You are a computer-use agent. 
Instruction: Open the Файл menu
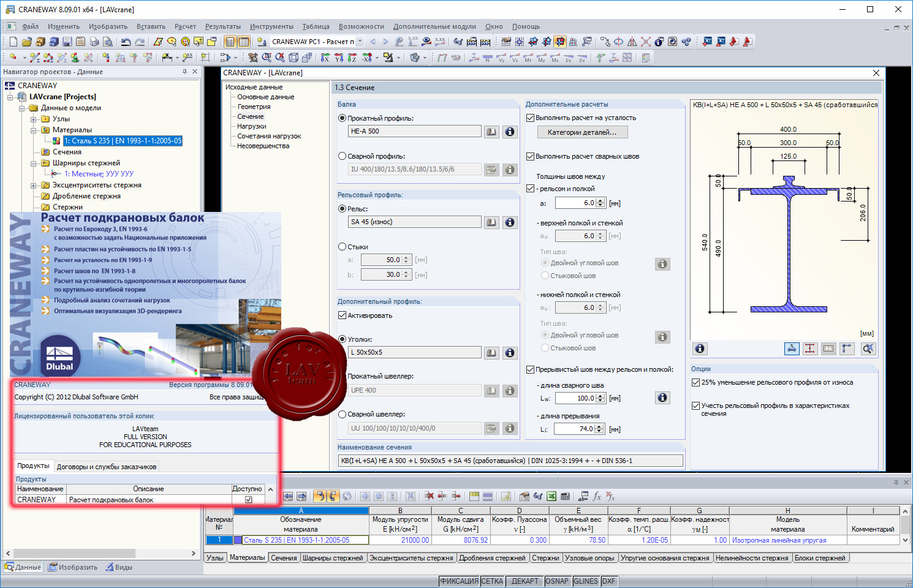click(x=30, y=26)
